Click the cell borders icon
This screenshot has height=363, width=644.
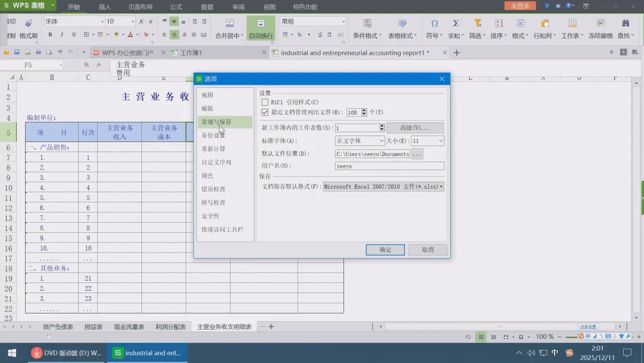[x=86, y=35]
